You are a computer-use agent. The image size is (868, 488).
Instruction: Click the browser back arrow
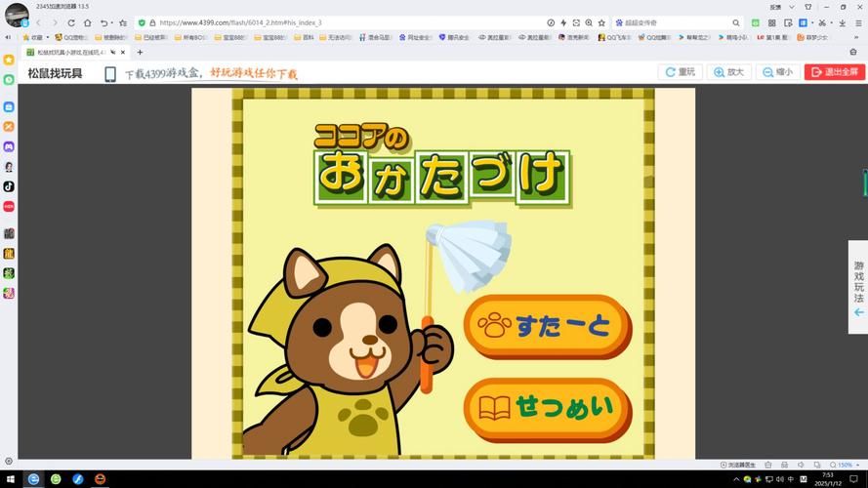[38, 22]
